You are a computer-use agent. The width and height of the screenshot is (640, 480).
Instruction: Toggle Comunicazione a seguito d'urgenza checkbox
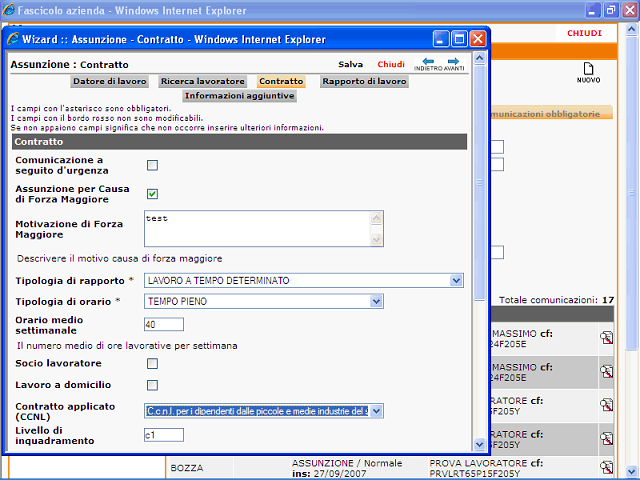tap(152, 165)
